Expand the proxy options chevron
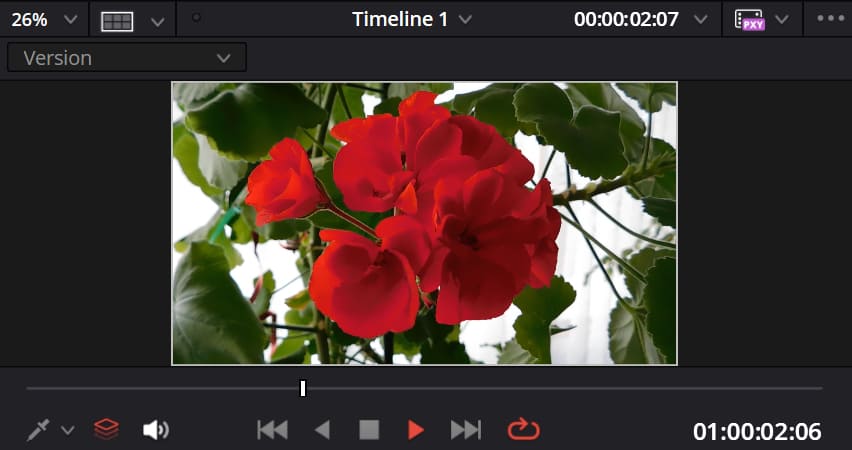This screenshot has width=852, height=450. tap(782, 20)
